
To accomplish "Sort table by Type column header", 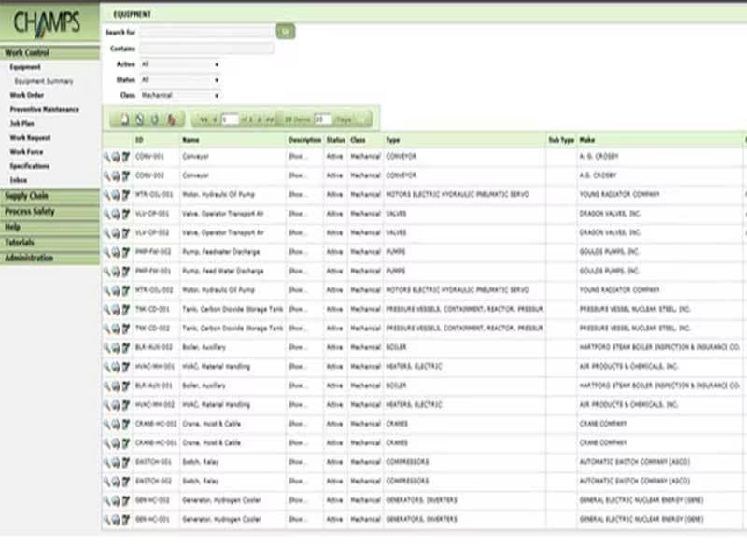I will (x=392, y=140).
